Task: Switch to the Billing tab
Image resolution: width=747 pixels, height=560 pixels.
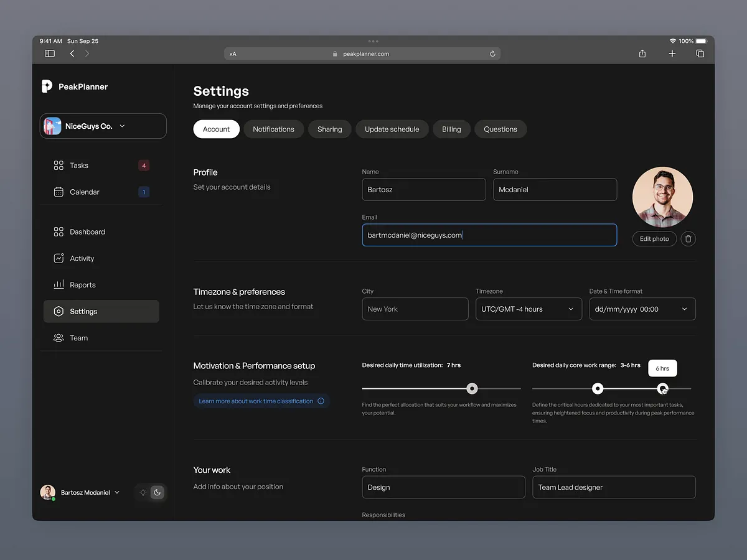Action: [451, 129]
